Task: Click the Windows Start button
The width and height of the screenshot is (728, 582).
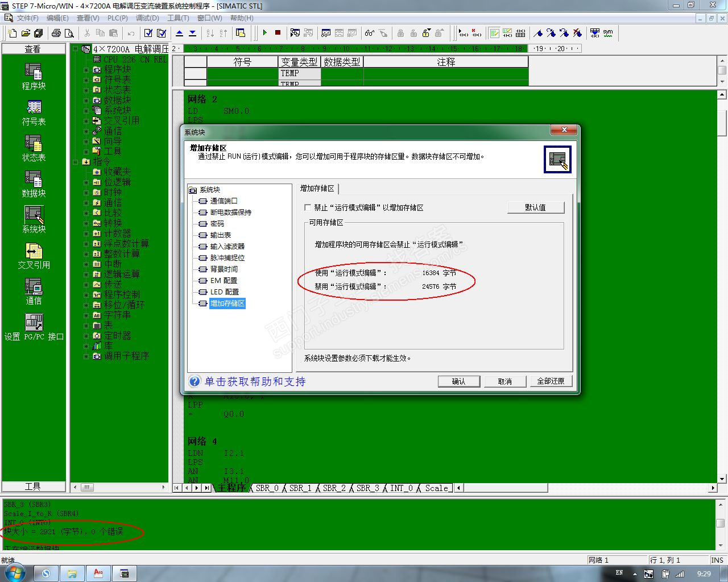Action: tap(14, 572)
